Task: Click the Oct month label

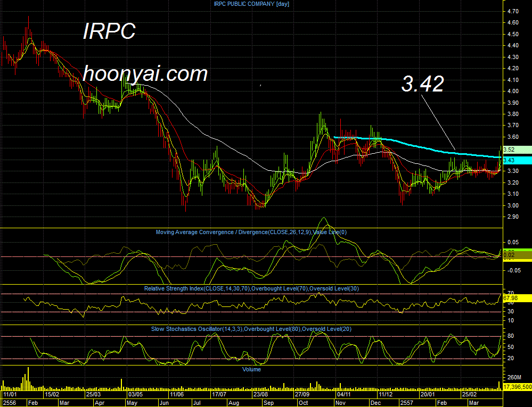Action: click(x=304, y=403)
